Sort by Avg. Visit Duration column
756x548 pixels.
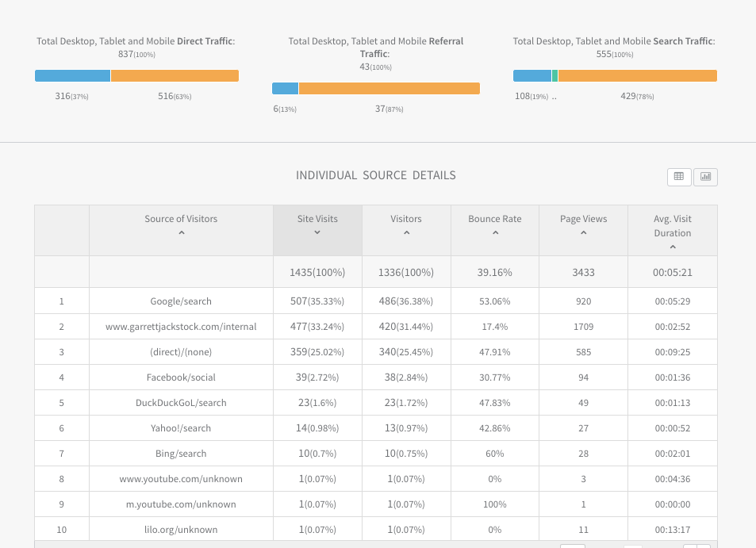(x=672, y=233)
